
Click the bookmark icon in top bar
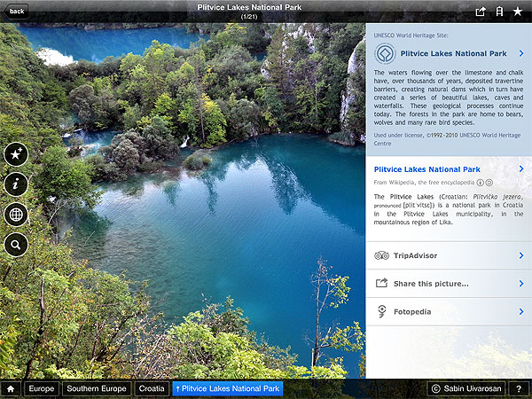point(499,12)
